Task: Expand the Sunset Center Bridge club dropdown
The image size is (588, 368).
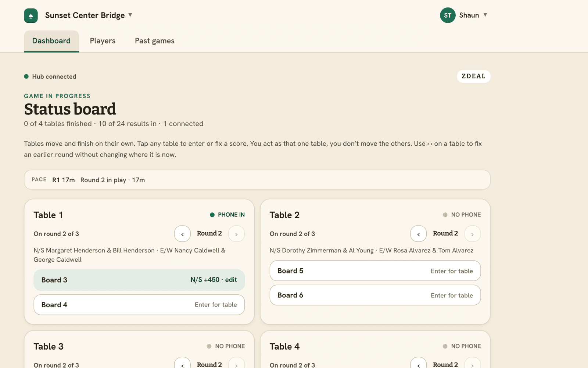Action: click(130, 15)
